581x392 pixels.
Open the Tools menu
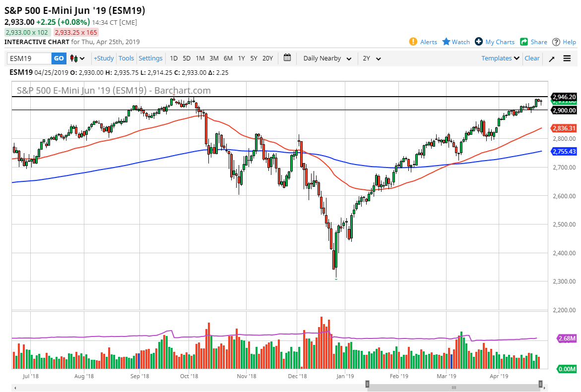pos(126,58)
